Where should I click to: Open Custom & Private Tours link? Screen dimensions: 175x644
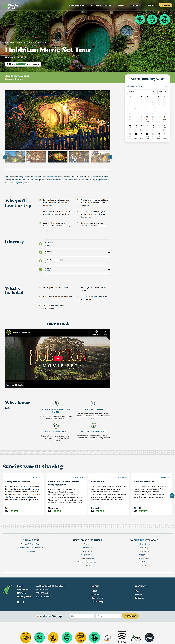(31, 544)
